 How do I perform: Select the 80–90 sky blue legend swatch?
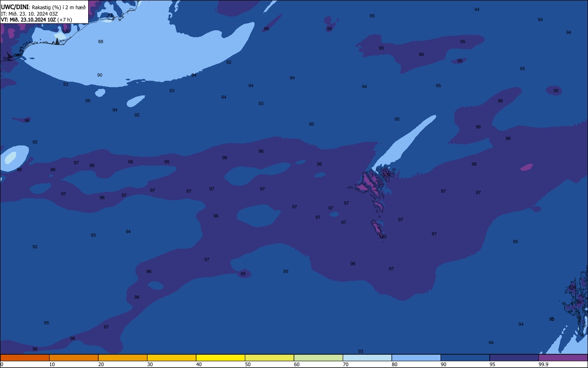(x=416, y=357)
